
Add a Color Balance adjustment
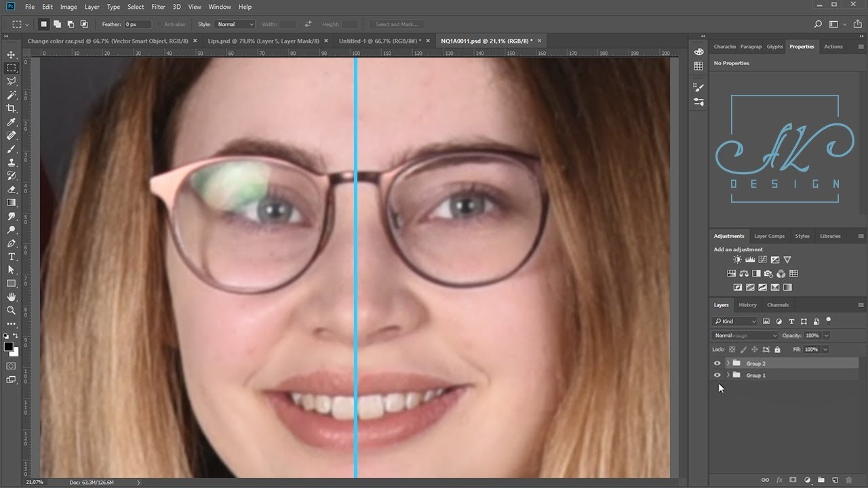point(744,274)
